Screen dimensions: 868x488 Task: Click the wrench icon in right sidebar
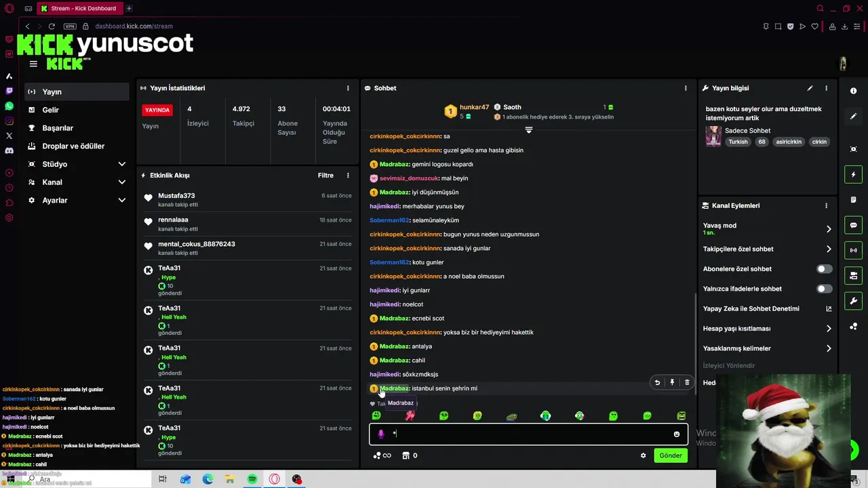click(x=854, y=301)
